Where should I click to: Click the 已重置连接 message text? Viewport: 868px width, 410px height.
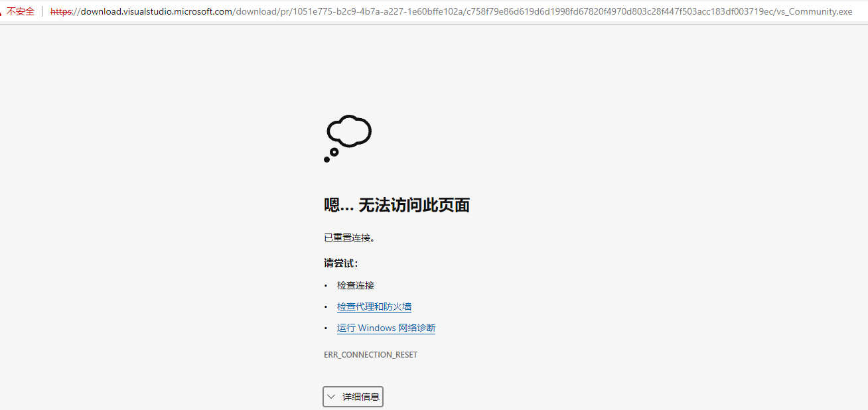point(350,237)
